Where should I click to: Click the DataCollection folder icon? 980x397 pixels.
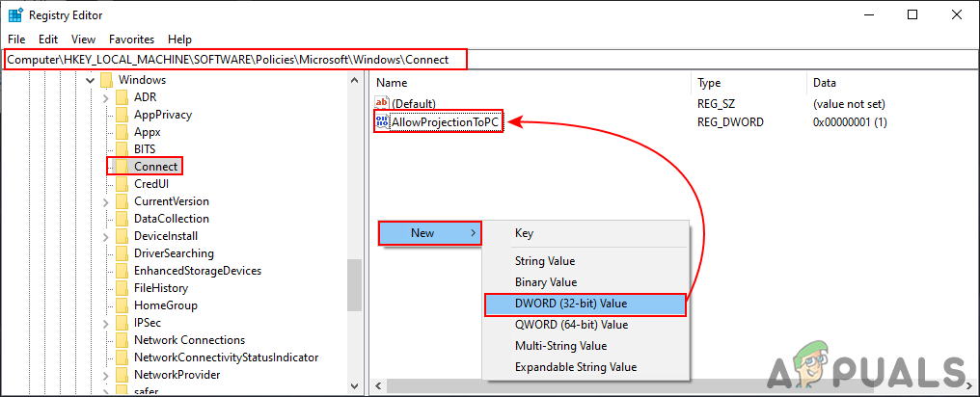(122, 219)
